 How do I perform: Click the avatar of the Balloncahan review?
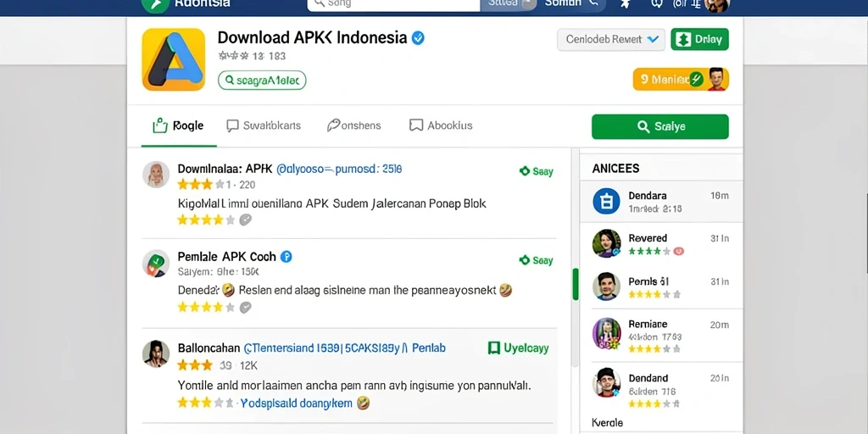coord(156,353)
